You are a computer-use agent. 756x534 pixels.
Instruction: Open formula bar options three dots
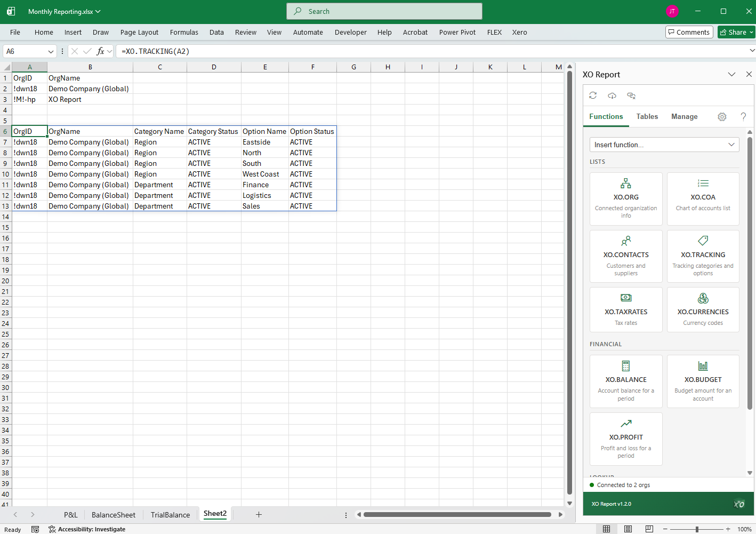pyautogui.click(x=62, y=51)
